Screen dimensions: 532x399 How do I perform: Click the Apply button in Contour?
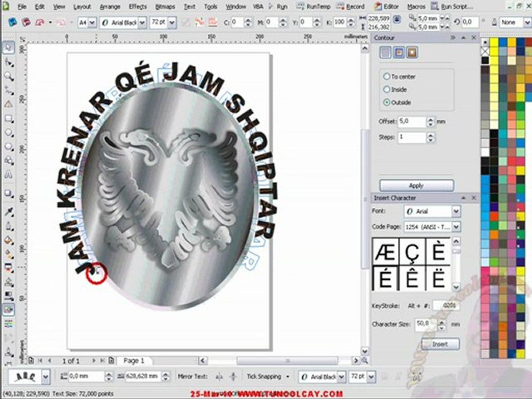tap(416, 185)
